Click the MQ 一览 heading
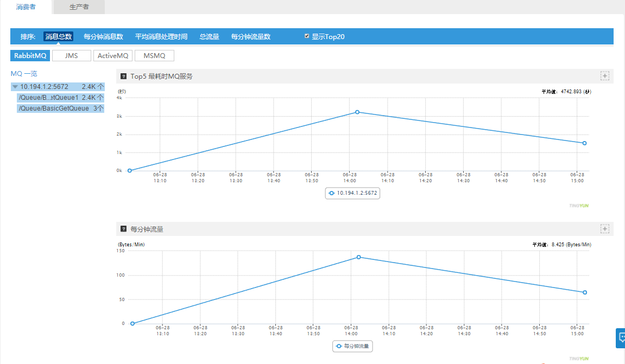 [x=24, y=74]
